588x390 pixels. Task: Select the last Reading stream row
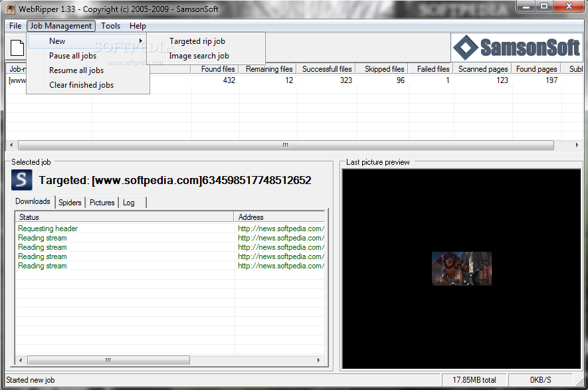170,266
